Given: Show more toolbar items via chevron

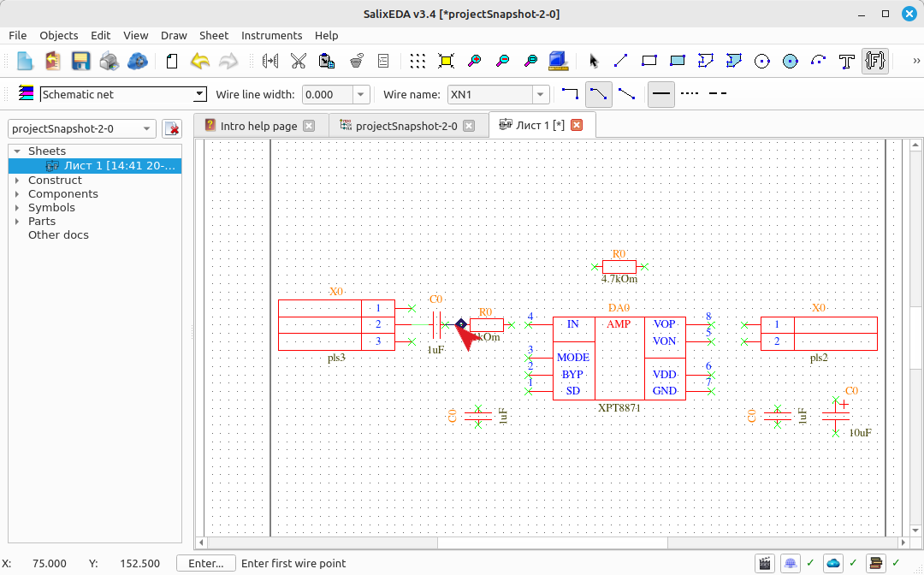Looking at the screenshot, I should [916, 61].
